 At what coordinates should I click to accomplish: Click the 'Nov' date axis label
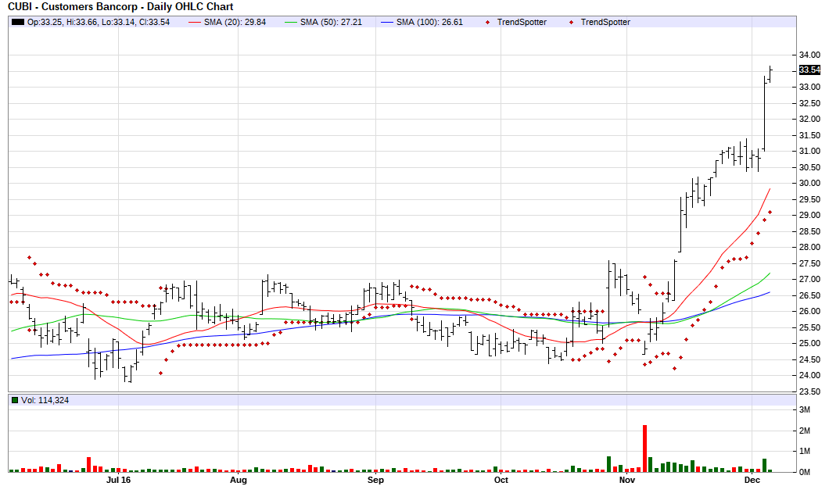coord(627,480)
